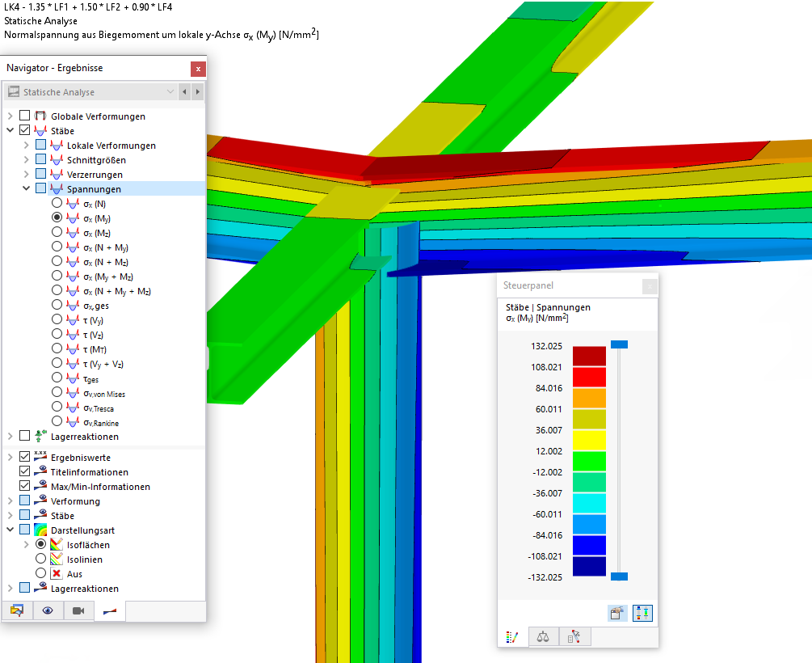The height and width of the screenshot is (663, 812).
Task: Uncheck the Titelinformationen checkbox
Action: point(24,471)
